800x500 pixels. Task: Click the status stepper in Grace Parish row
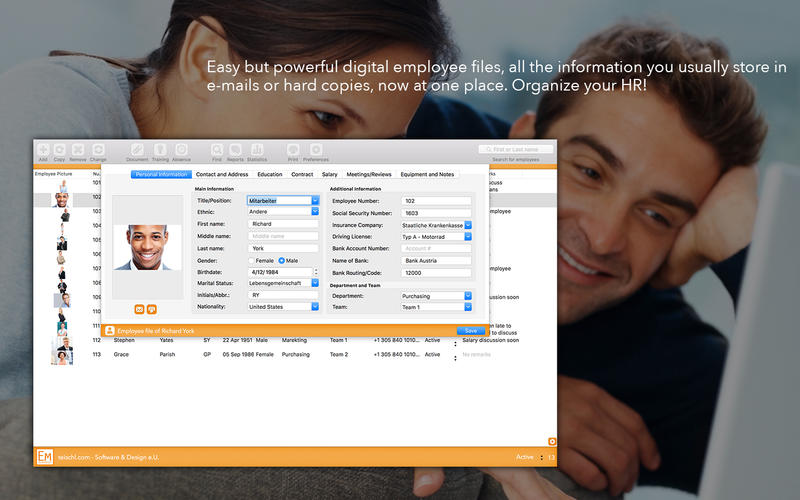pyautogui.click(x=455, y=358)
